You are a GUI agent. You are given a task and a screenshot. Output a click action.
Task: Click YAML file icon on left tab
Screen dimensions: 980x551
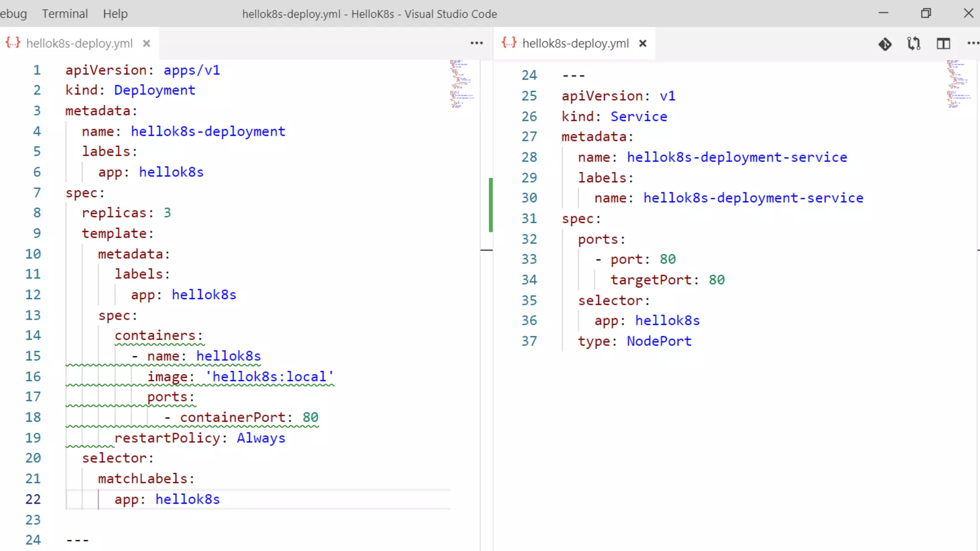coord(13,43)
